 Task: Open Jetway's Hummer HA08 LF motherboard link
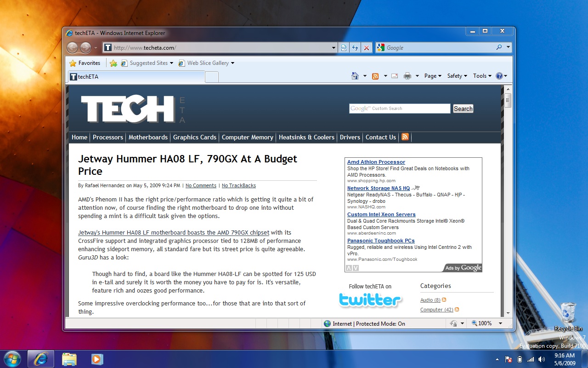(174, 233)
